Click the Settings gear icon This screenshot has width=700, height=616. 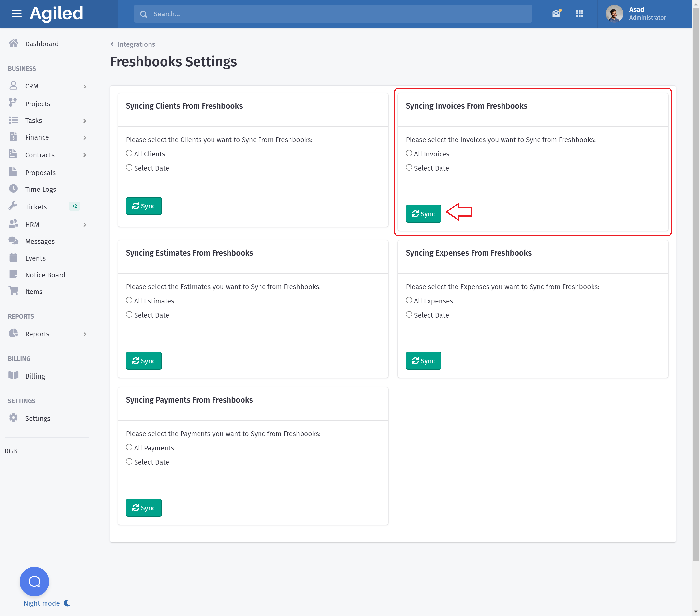[13, 418]
